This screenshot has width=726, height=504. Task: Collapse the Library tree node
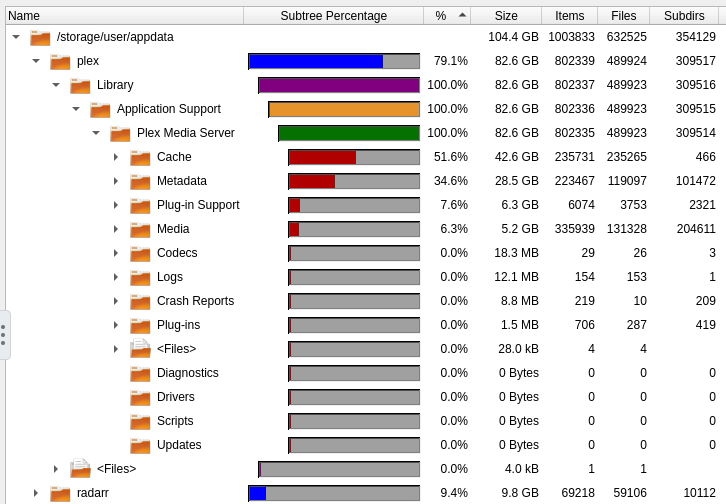pos(56,85)
